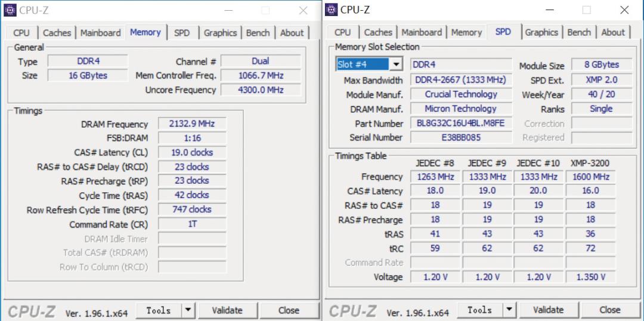
Task: Click the empty Correction field
Action: tap(602, 124)
